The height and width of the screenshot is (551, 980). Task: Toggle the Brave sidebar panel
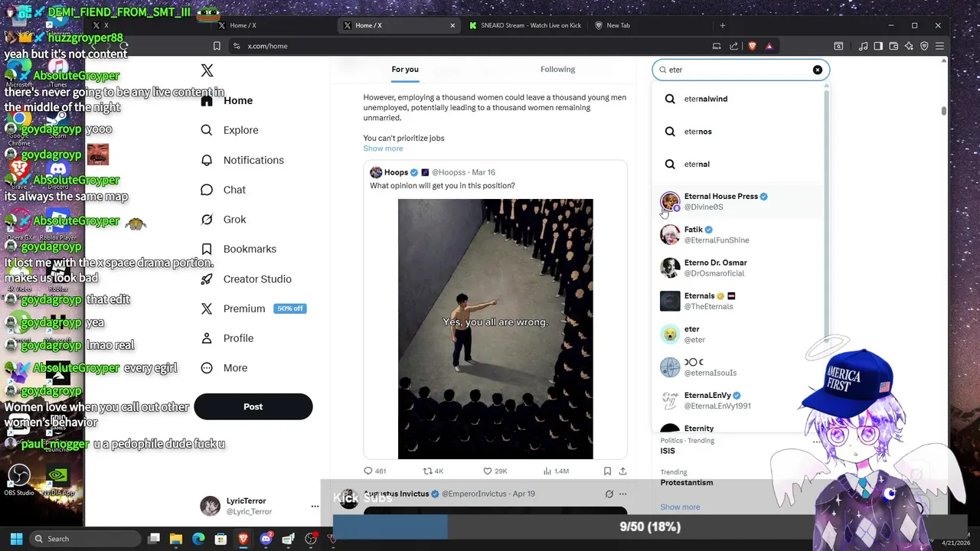coord(878,46)
